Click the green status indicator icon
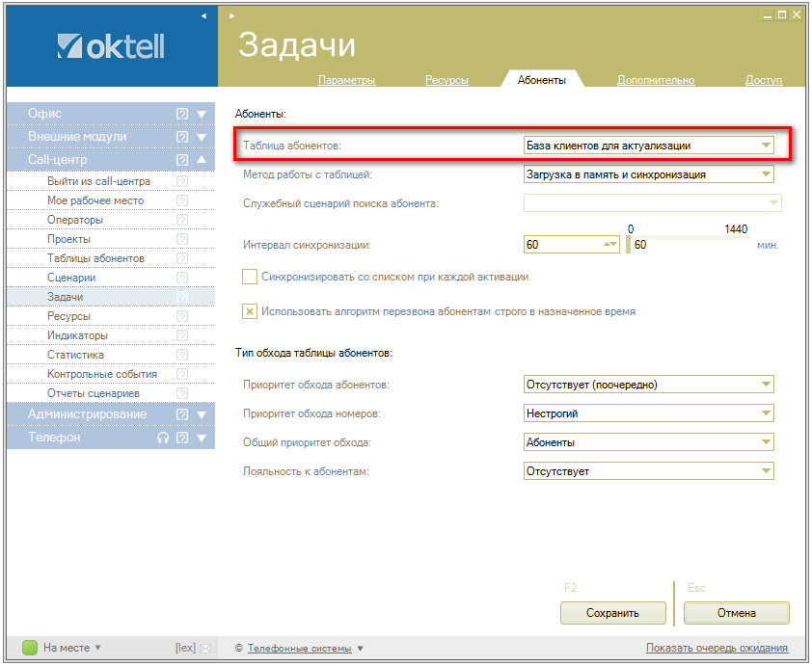The image size is (812, 666). coord(30,648)
